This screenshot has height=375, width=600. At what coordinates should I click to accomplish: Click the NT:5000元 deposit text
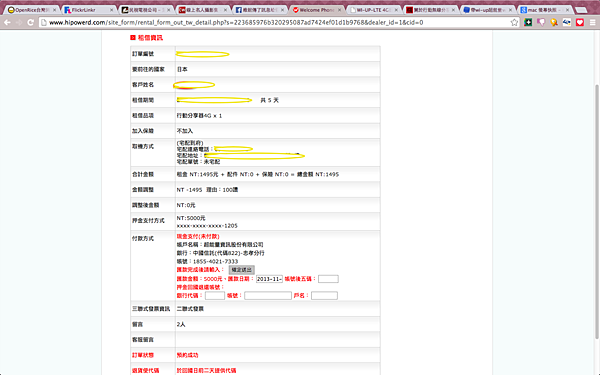click(x=191, y=218)
